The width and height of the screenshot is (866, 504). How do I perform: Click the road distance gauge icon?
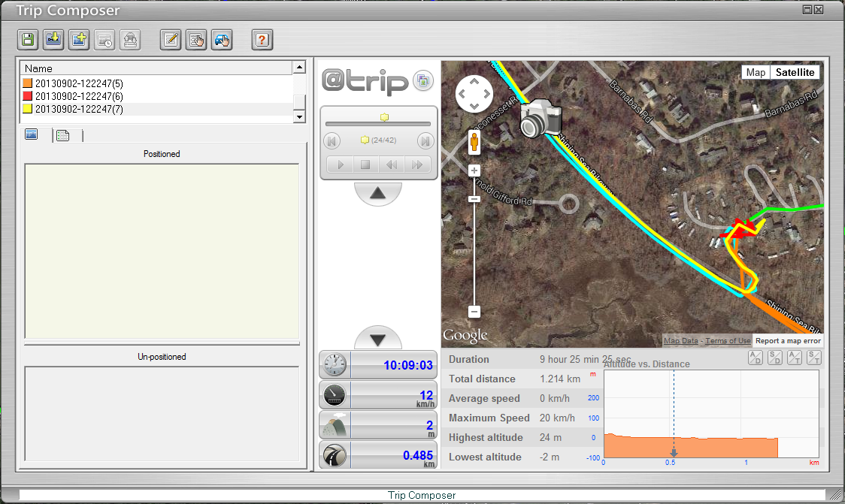point(335,455)
